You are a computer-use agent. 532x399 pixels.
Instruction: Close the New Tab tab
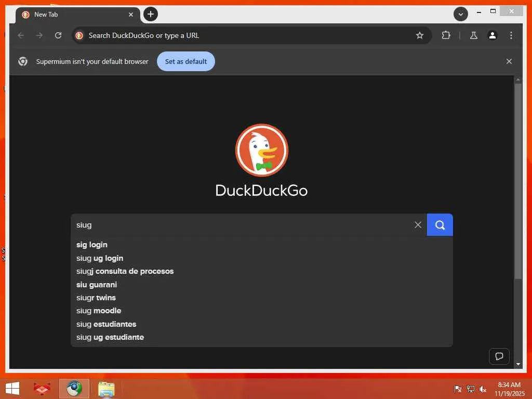tap(130, 15)
